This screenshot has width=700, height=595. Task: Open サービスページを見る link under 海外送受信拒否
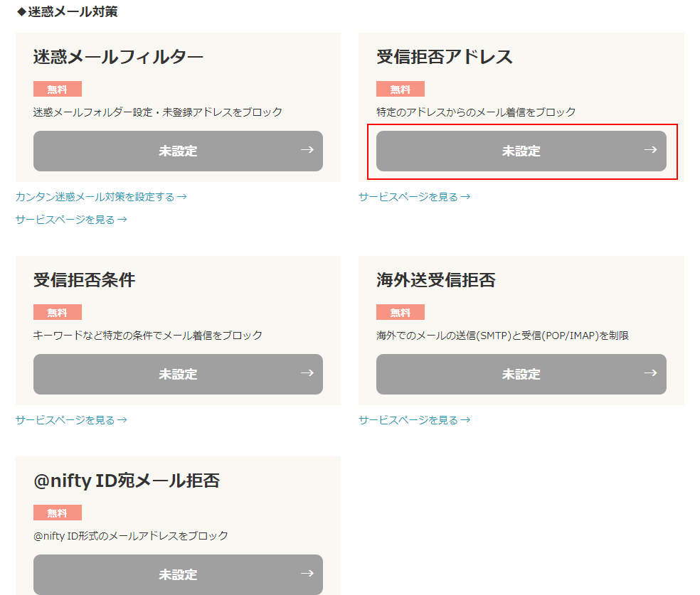pos(414,419)
